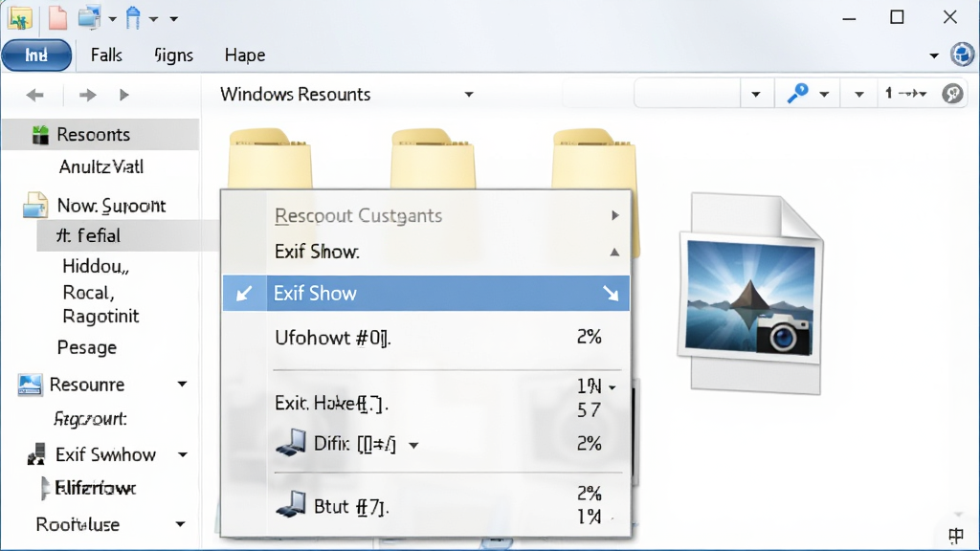The height and width of the screenshot is (551, 980).
Task: Click the globe help icon at top right
Action: coord(963,55)
